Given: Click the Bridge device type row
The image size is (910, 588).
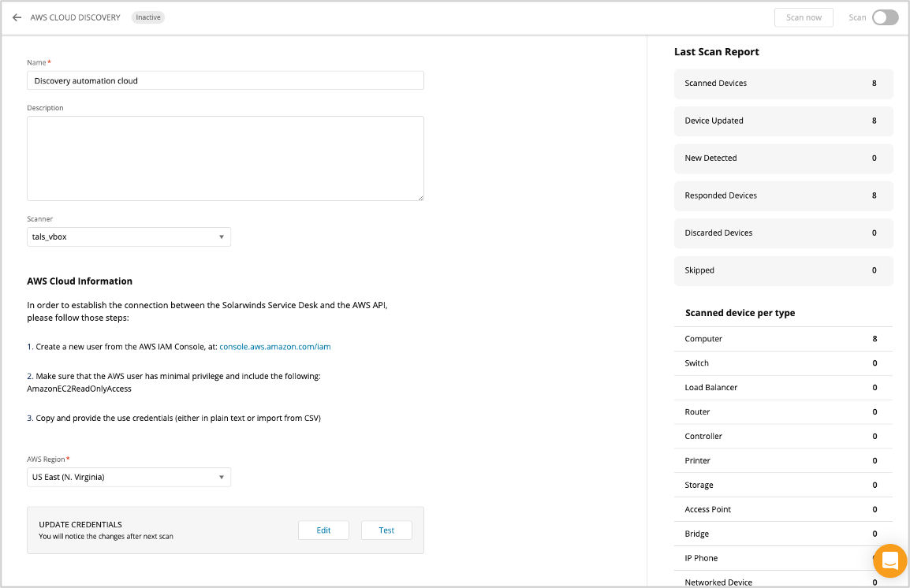Looking at the screenshot, I should coord(784,534).
